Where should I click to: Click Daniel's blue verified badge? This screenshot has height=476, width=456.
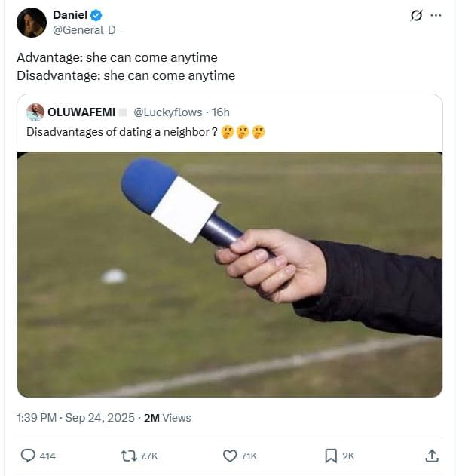[x=98, y=15]
